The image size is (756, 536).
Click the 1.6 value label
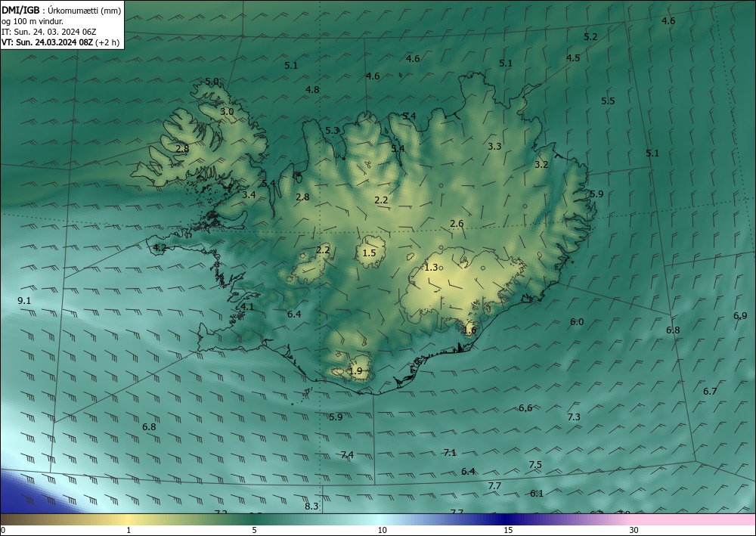click(469, 330)
